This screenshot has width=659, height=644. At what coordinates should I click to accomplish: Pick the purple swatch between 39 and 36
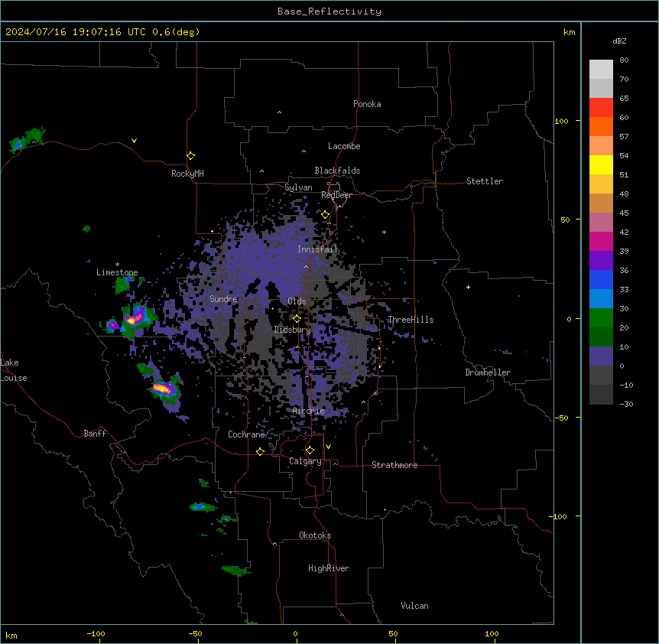pos(601,261)
